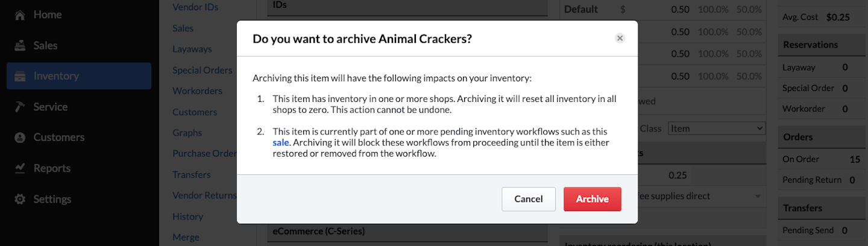The image size is (868, 246).
Task: Open the Vendor IDs section link
Action: [x=195, y=7]
